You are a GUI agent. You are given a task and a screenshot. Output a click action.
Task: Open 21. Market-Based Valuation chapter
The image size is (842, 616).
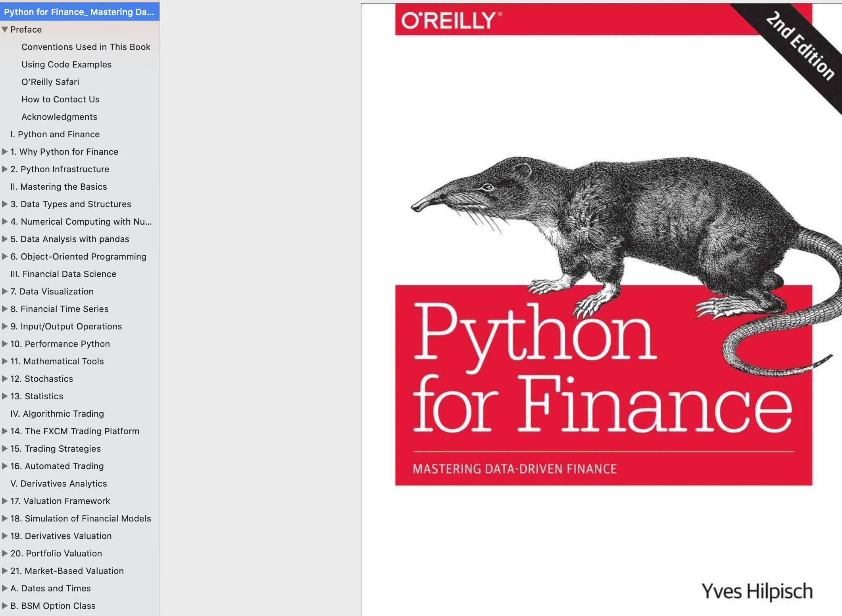pyautogui.click(x=67, y=571)
